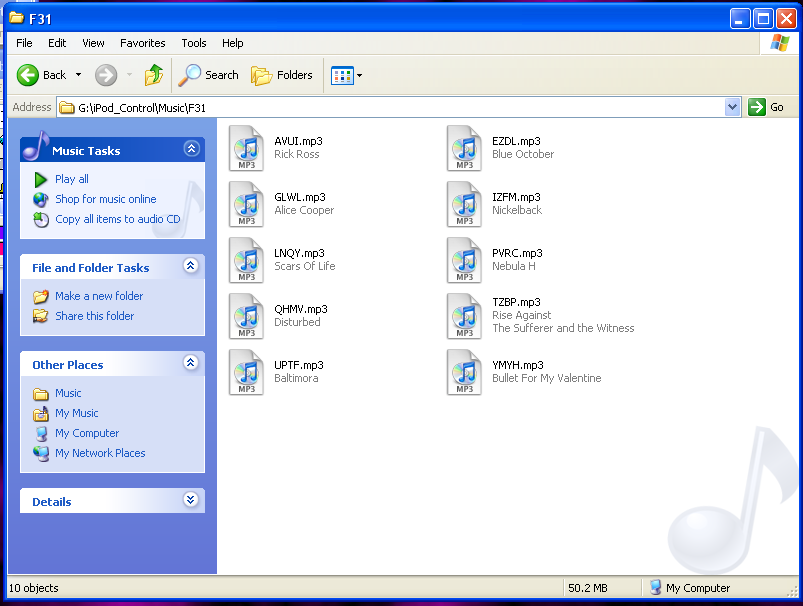The image size is (803, 606).
Task: Click the Go button
Action: coord(766,107)
